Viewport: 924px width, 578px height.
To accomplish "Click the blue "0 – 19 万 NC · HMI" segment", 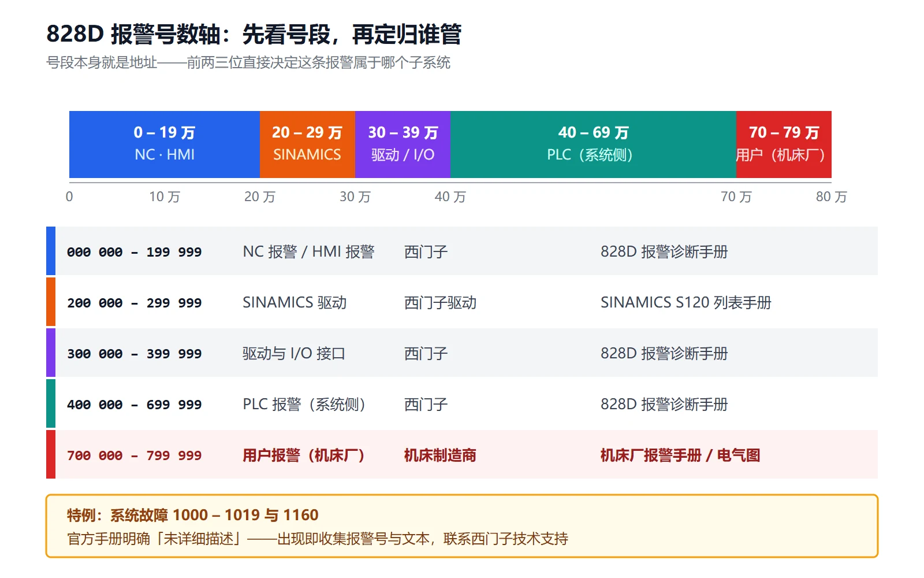I will click(165, 144).
